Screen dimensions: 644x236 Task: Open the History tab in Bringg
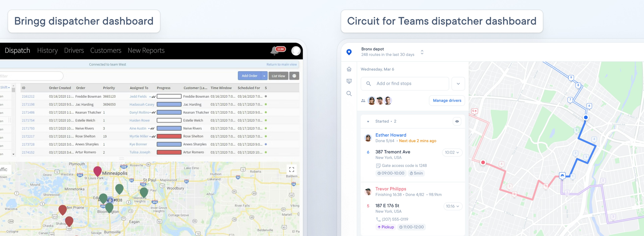pos(47,50)
